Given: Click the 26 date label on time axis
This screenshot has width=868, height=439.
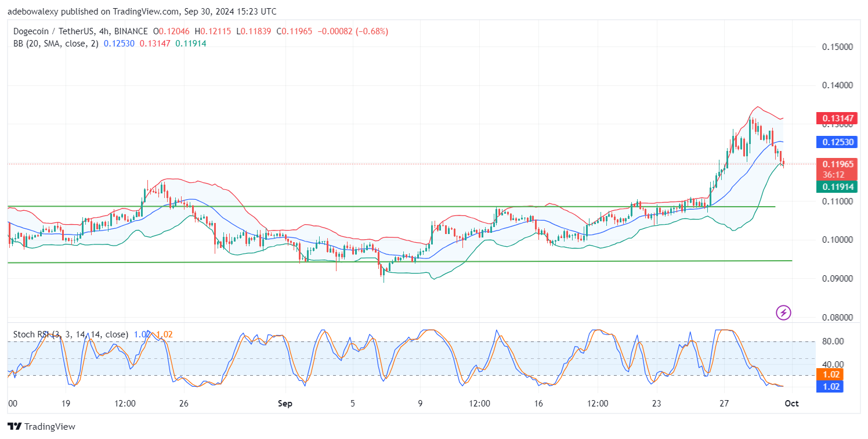Looking at the screenshot, I should (184, 404).
